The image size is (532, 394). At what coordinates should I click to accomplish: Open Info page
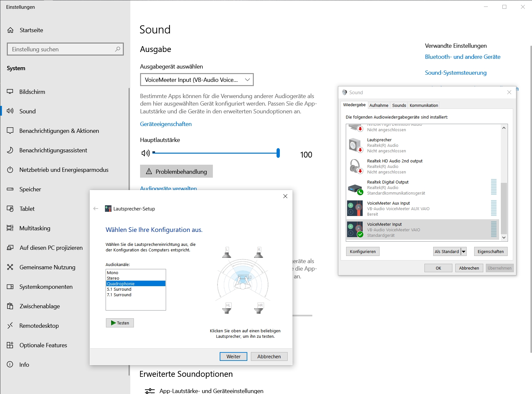(24, 365)
